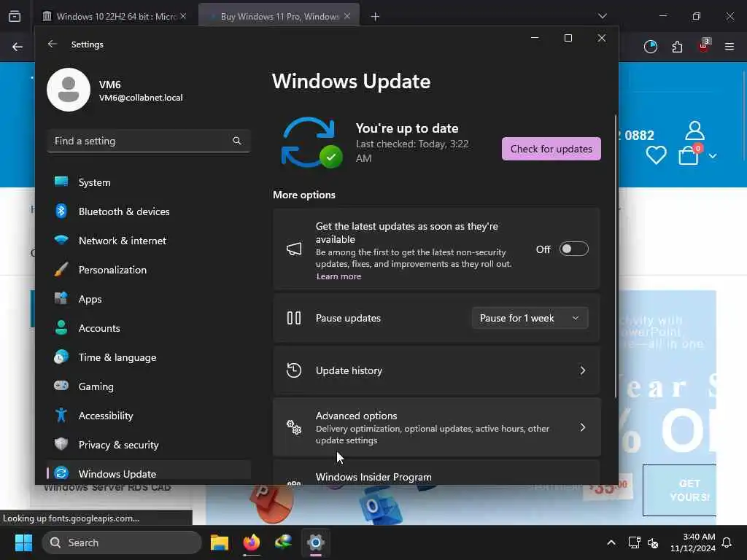Click the VM6 user profile avatar
The image size is (747, 560).
click(69, 90)
